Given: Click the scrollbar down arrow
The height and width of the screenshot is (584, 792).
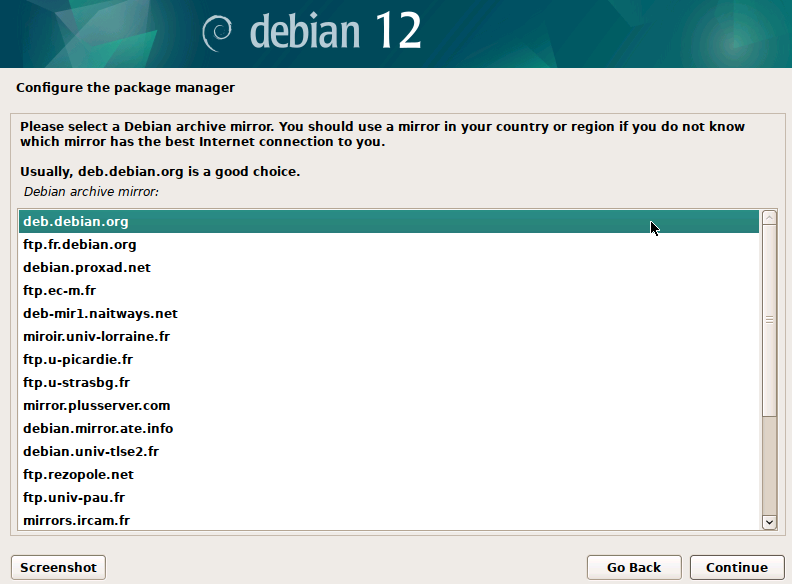Looking at the screenshot, I should coord(769,521).
